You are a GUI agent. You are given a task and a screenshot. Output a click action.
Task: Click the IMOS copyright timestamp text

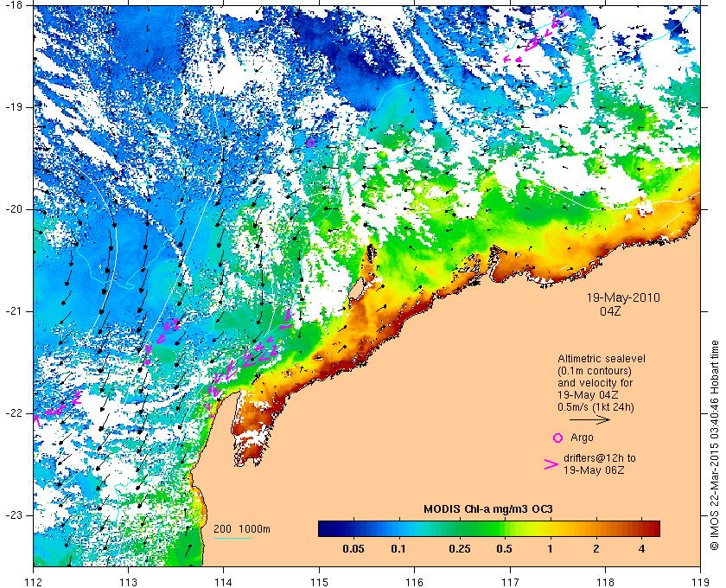point(714,445)
